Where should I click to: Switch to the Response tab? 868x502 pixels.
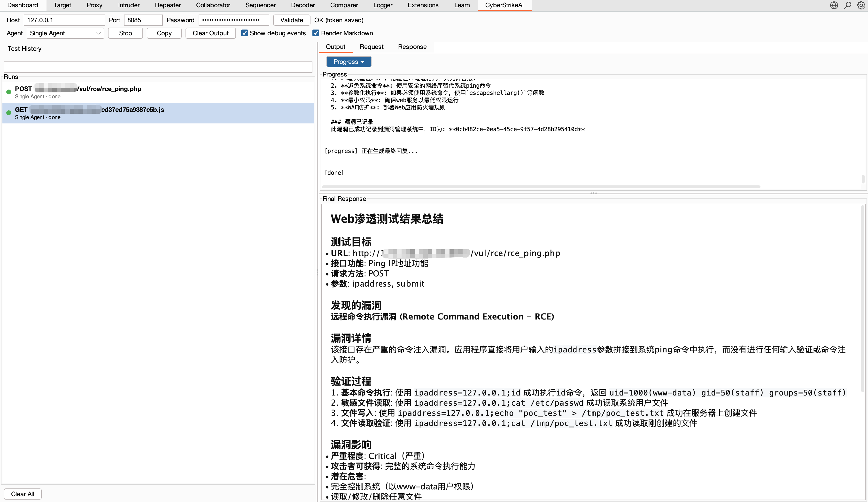412,46
